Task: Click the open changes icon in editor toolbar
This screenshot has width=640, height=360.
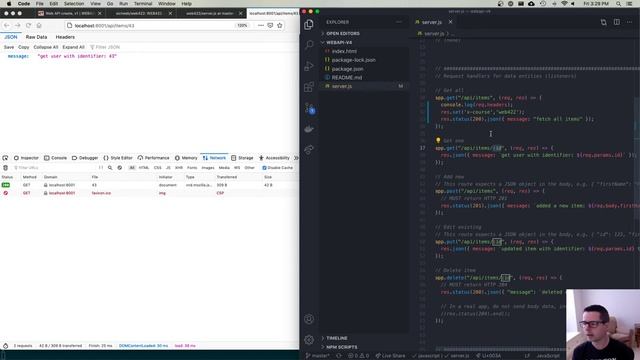Action: coord(603,22)
